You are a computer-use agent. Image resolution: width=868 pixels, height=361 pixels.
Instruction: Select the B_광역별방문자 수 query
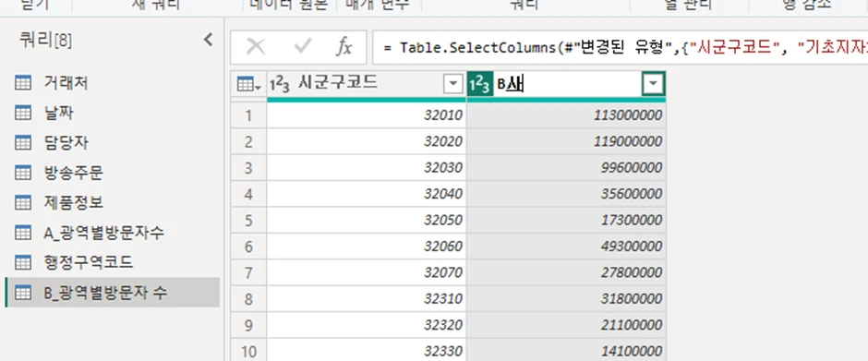pos(113,293)
